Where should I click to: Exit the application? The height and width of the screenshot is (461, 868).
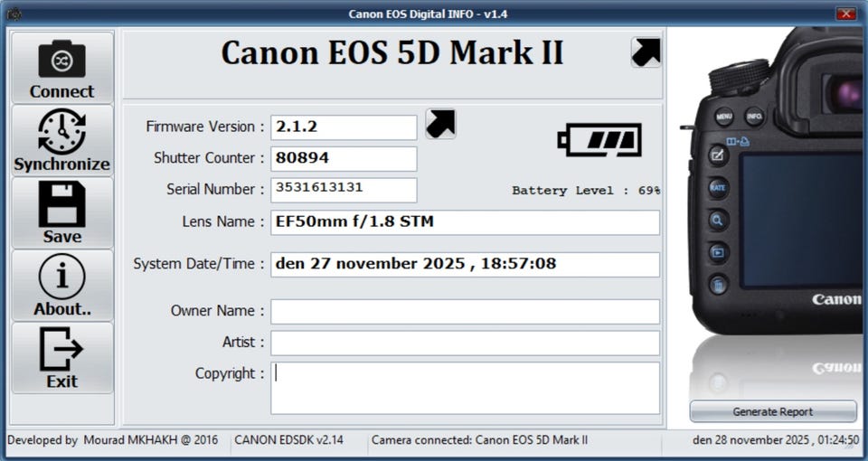[x=62, y=358]
